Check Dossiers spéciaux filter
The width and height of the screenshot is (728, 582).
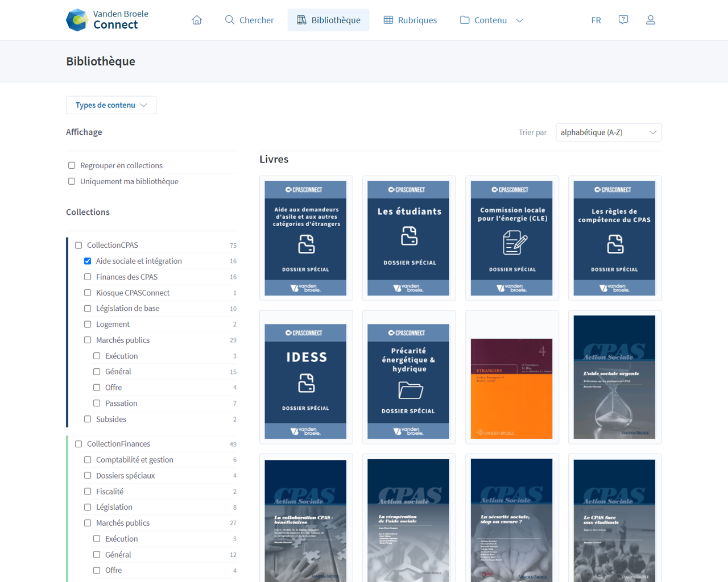coord(88,476)
